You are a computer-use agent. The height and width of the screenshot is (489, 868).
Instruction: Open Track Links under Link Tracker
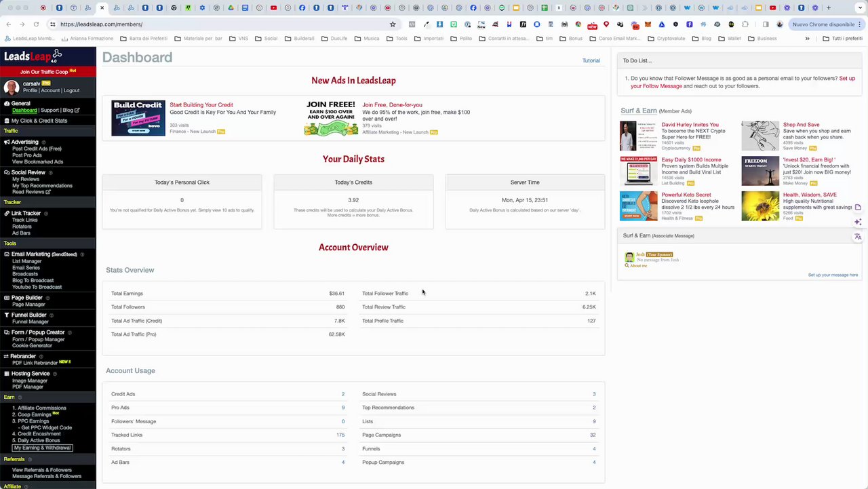[x=24, y=220]
